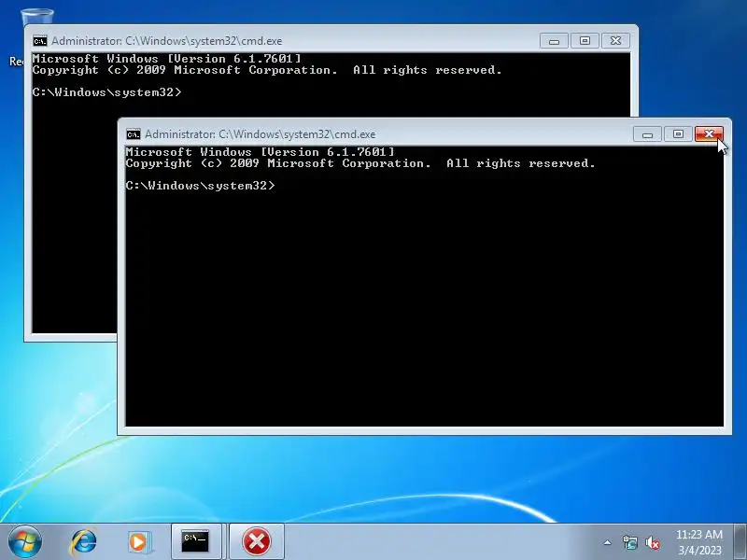The height and width of the screenshot is (560, 747).
Task: Click the muted volume tray icon
Action: coord(652,542)
